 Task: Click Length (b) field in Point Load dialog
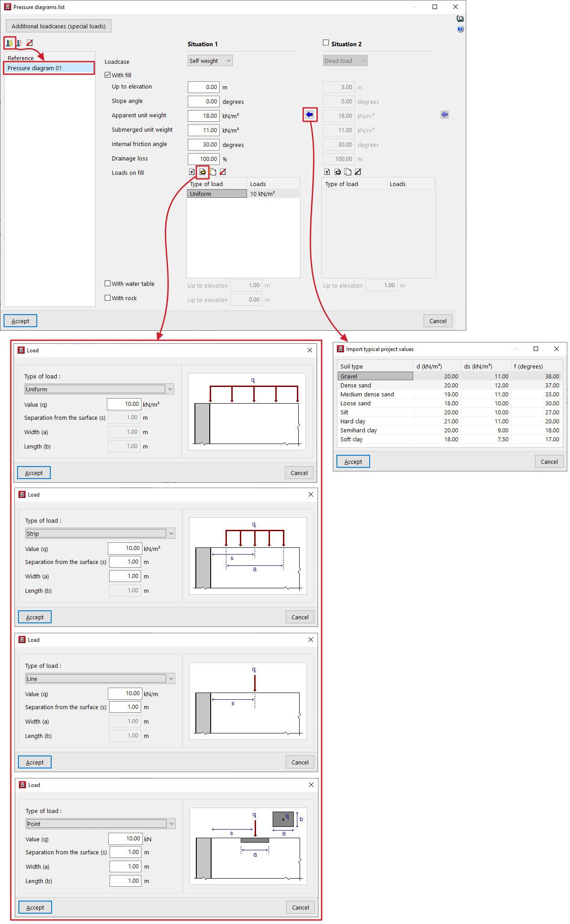(x=126, y=881)
